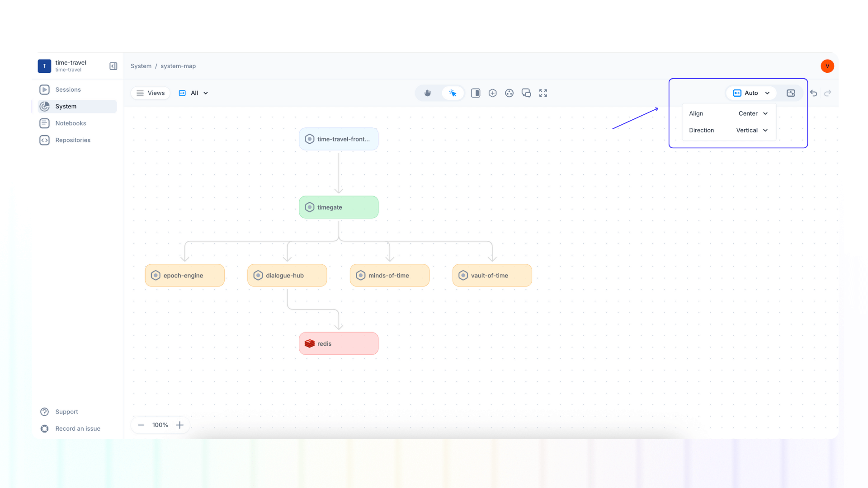Open the Direction Vertical dropdown
Image resolution: width=868 pixels, height=488 pixels.
coord(751,130)
